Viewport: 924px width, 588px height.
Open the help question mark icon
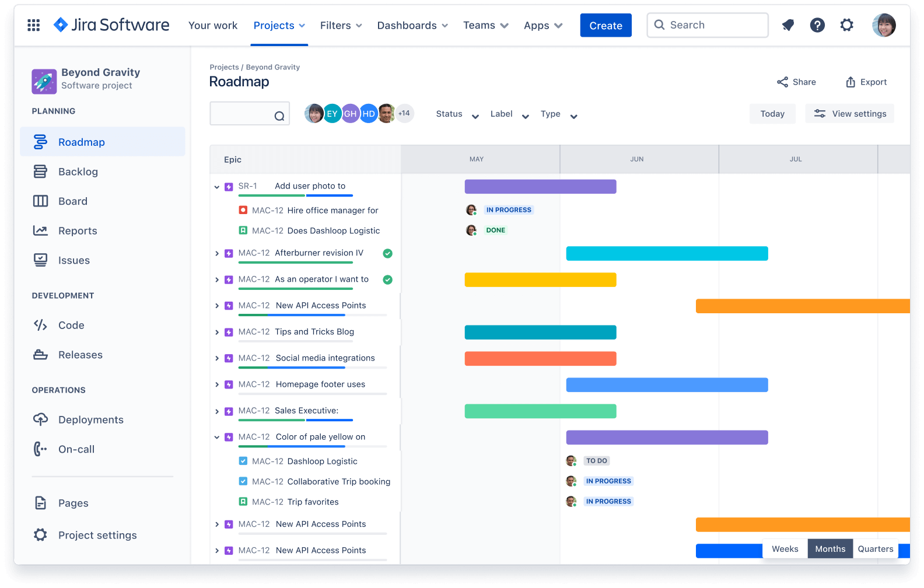tap(817, 25)
